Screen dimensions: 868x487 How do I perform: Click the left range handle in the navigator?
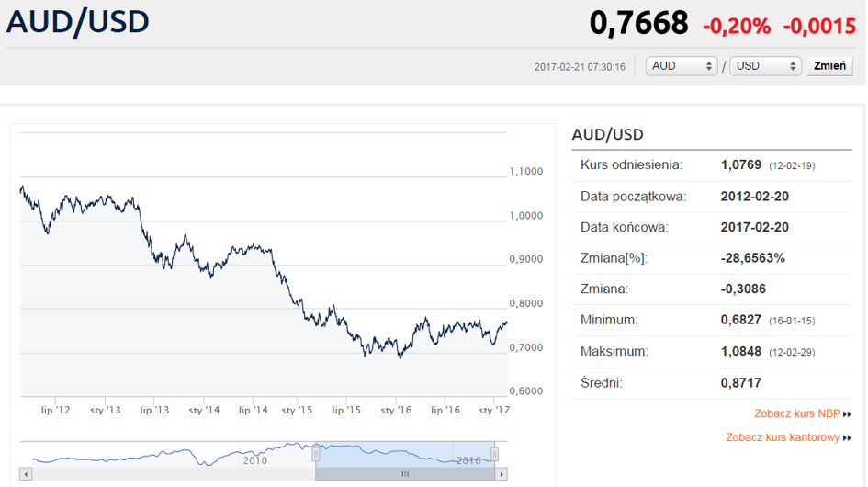pos(316,453)
